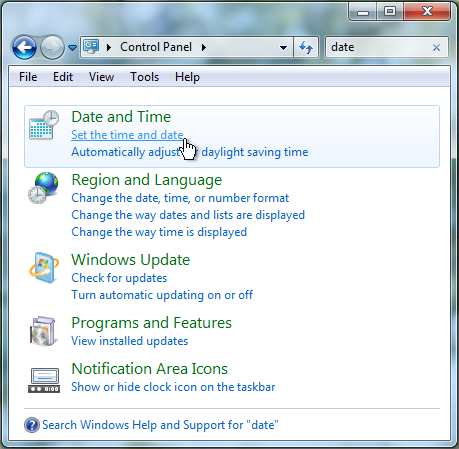This screenshot has height=449, width=459.
Task: Click the Programs and Features box icon
Action: click(x=43, y=331)
